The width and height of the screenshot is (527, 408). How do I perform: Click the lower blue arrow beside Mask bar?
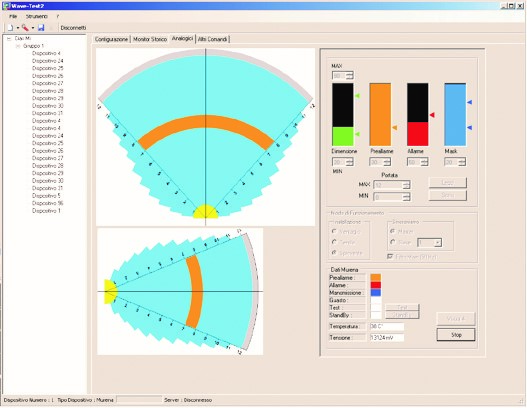point(470,128)
